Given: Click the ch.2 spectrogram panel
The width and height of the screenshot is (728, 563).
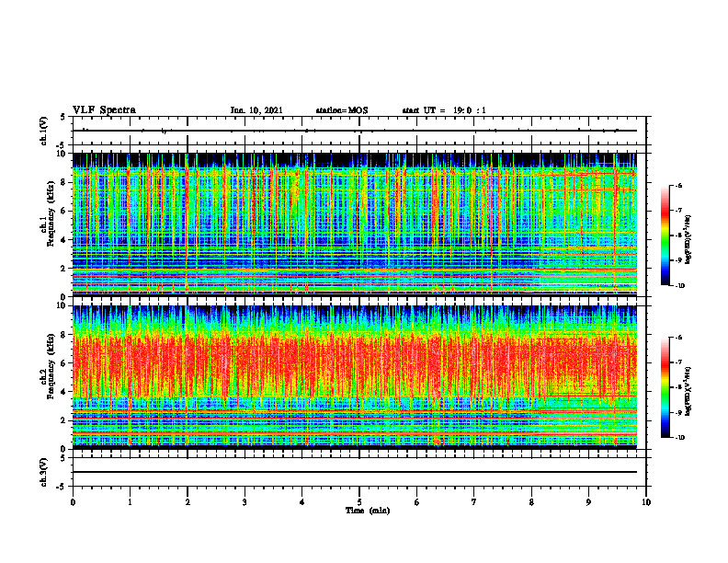Looking at the screenshot, I should click(355, 377).
